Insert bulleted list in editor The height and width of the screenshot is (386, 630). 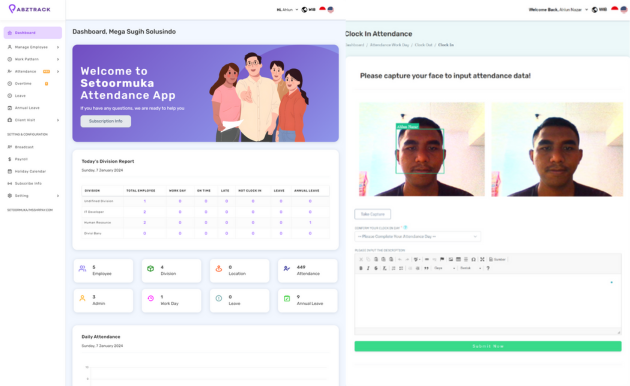pyautogui.click(x=401, y=268)
